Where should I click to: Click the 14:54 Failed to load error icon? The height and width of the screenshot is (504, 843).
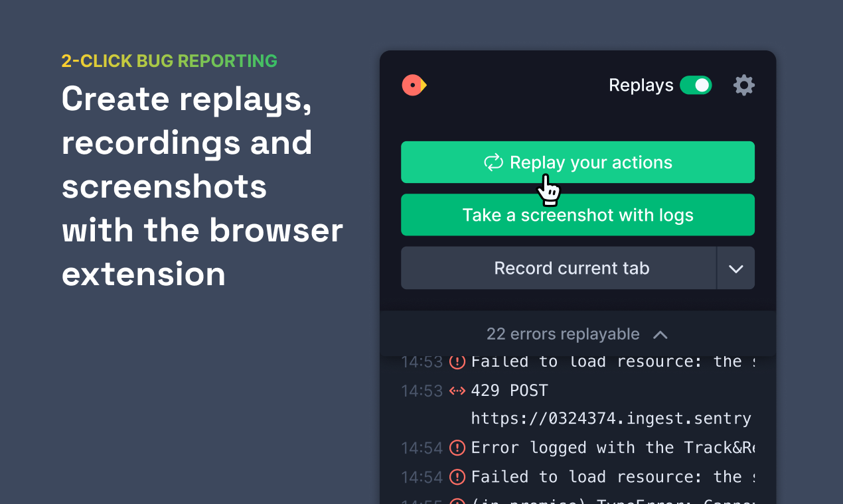click(457, 477)
